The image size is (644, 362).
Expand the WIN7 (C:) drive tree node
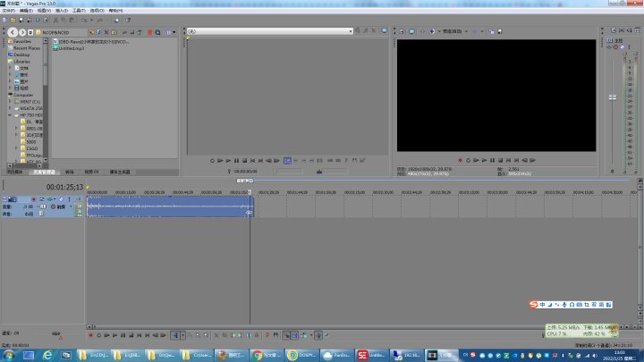[x=10, y=101]
